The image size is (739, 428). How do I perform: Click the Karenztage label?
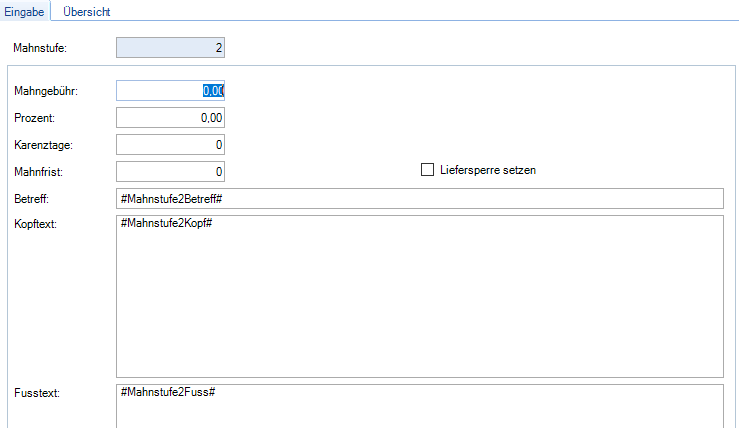tap(43, 145)
